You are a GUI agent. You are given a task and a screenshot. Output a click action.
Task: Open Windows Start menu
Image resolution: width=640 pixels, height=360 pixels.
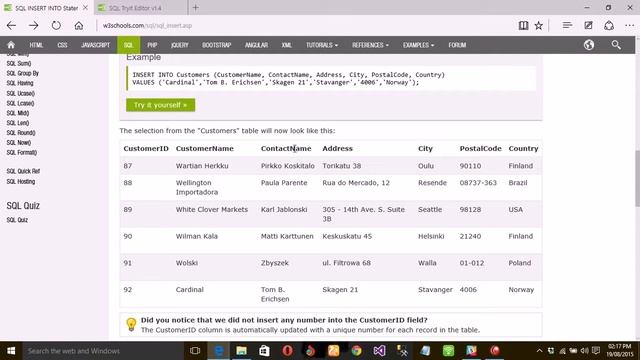[x=11, y=351]
